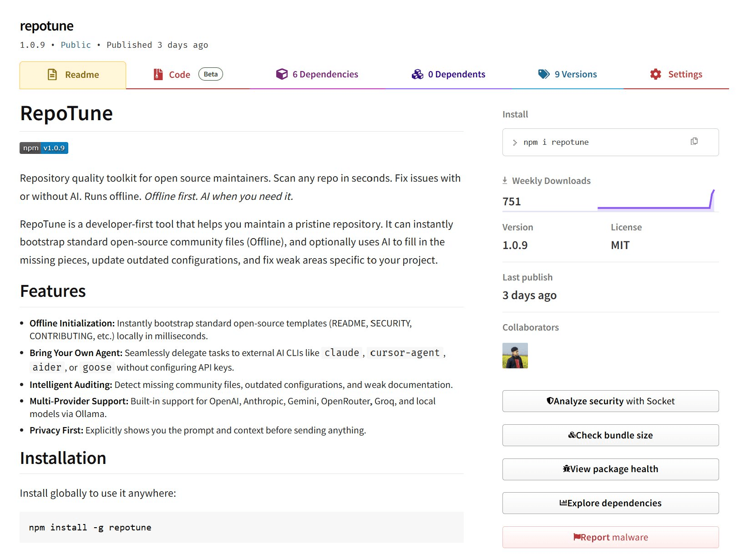Click 'Published 3 days ago' text
This screenshot has height=560, width=740.
click(x=157, y=45)
